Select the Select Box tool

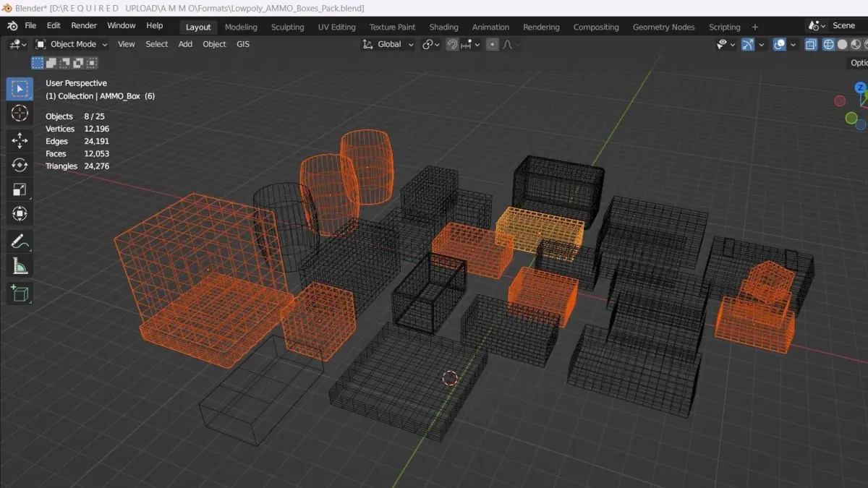tap(20, 89)
